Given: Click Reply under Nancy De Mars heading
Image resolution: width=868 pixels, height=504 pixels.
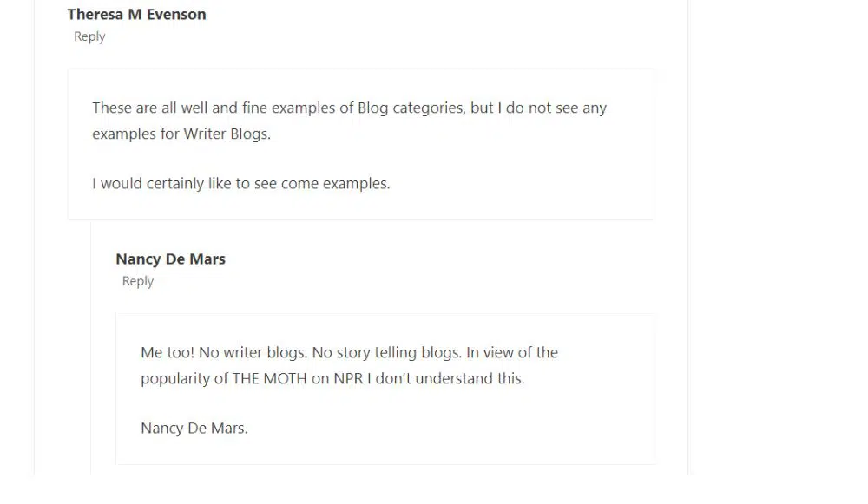Looking at the screenshot, I should (x=138, y=281).
